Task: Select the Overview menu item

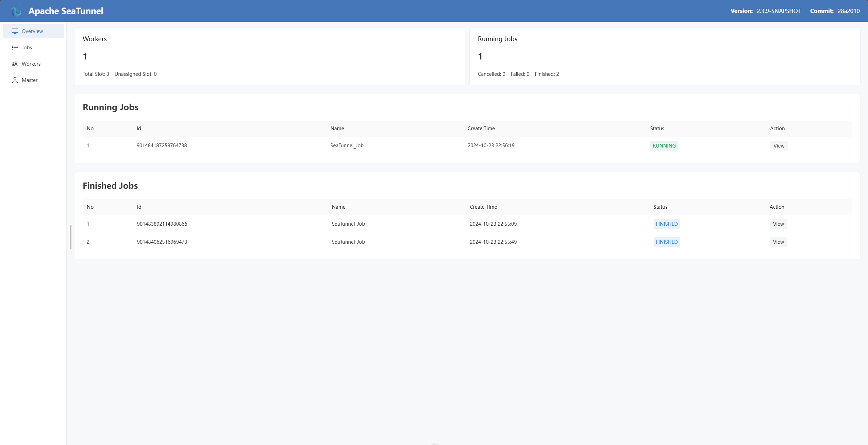Action: coord(32,31)
